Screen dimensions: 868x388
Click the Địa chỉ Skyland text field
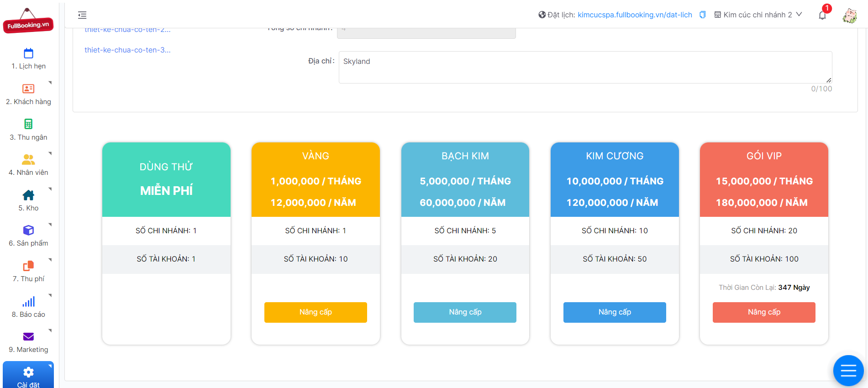pos(585,67)
